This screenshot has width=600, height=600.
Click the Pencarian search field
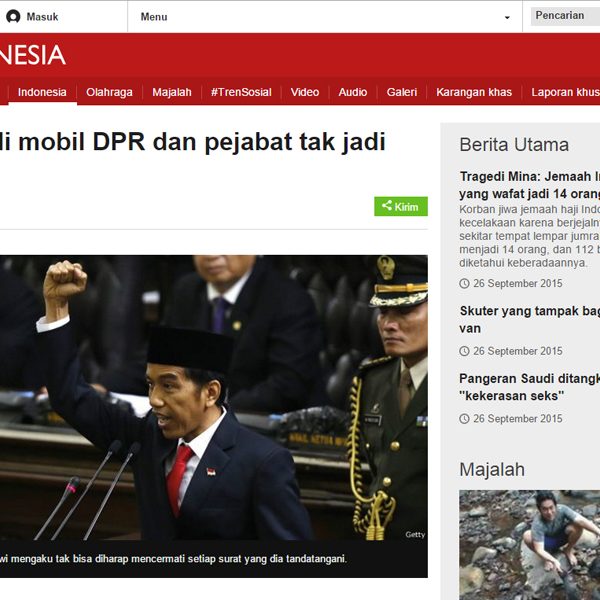point(565,16)
